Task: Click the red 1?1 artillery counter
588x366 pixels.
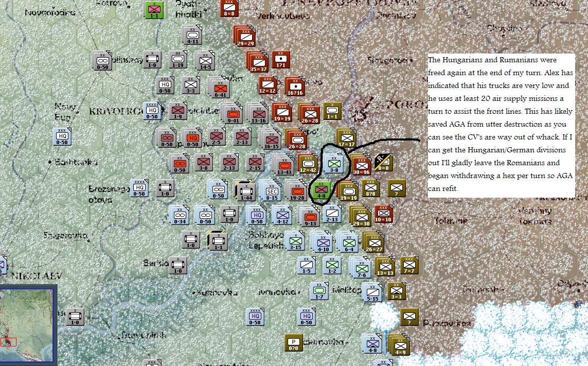Action: tap(281, 60)
